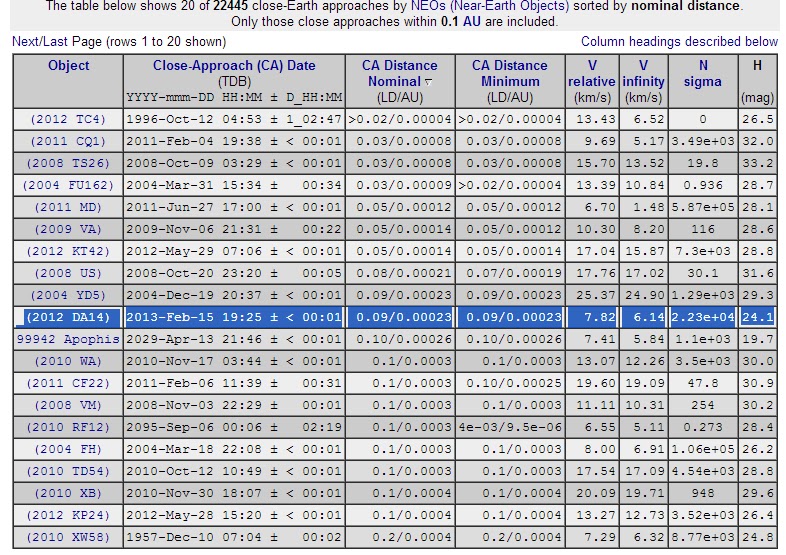
Task: Open object (2012 KT42) link
Action: 68,251
